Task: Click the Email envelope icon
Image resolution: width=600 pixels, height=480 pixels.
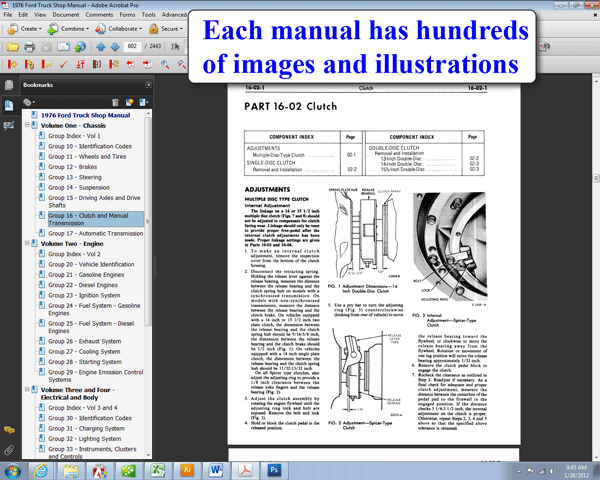Action: pyautogui.click(x=63, y=47)
